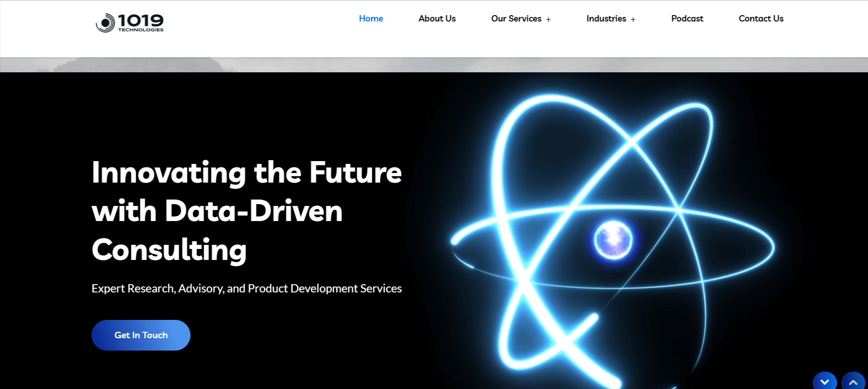Click the 'Innovating the Future' headline

[x=246, y=173]
